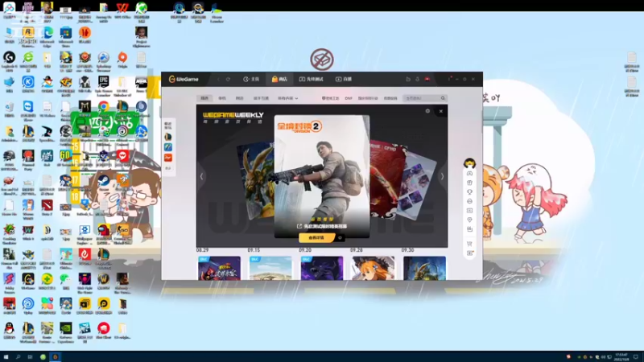
Task: Click the WeGame taskbar icon
Action: click(55, 356)
